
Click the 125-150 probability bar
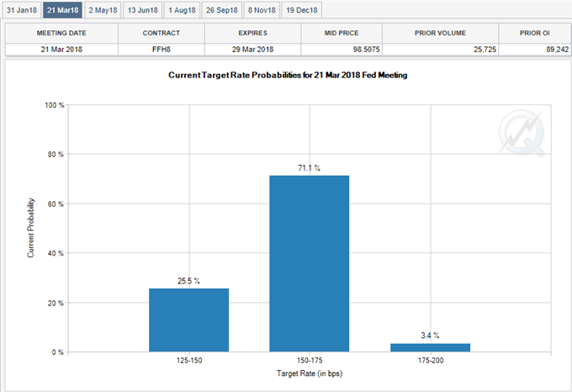[x=189, y=320]
